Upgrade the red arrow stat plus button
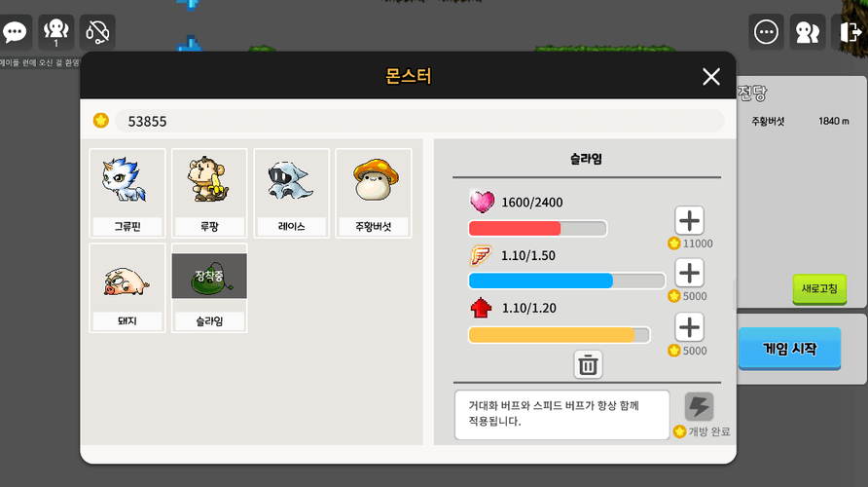Image resolution: width=868 pixels, height=487 pixels. coord(689,327)
